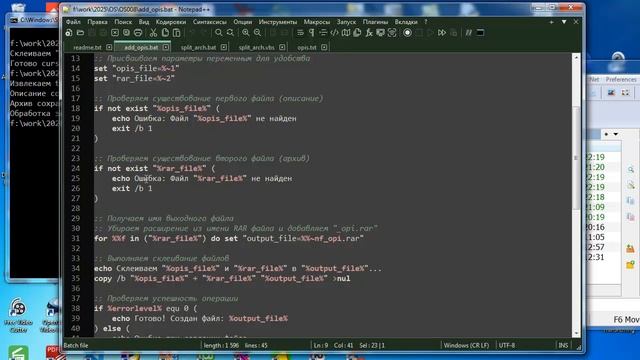Run macro multiple times with double-arrow icon
This screenshot has height=360, width=640.
point(442,33)
